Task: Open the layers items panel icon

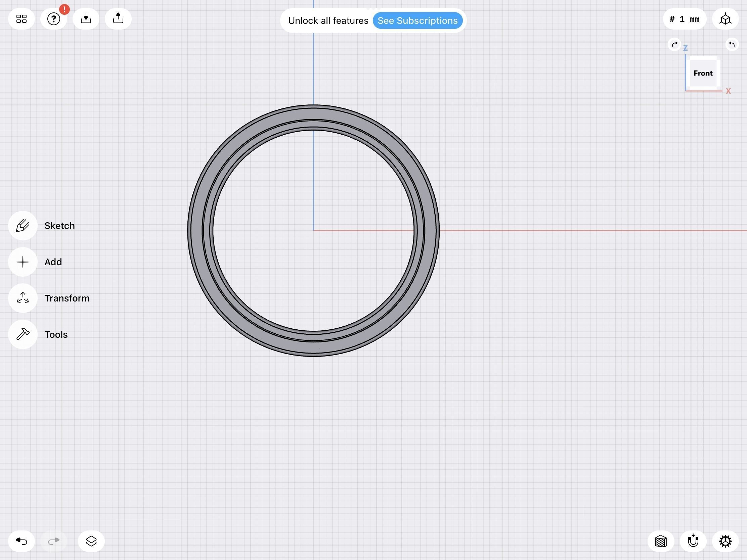Action: [91, 541]
